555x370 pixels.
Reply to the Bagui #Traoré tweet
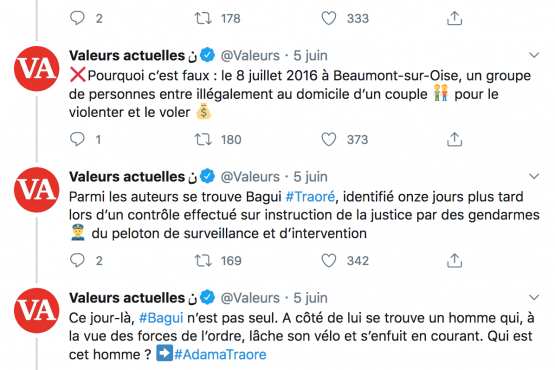coord(77,260)
